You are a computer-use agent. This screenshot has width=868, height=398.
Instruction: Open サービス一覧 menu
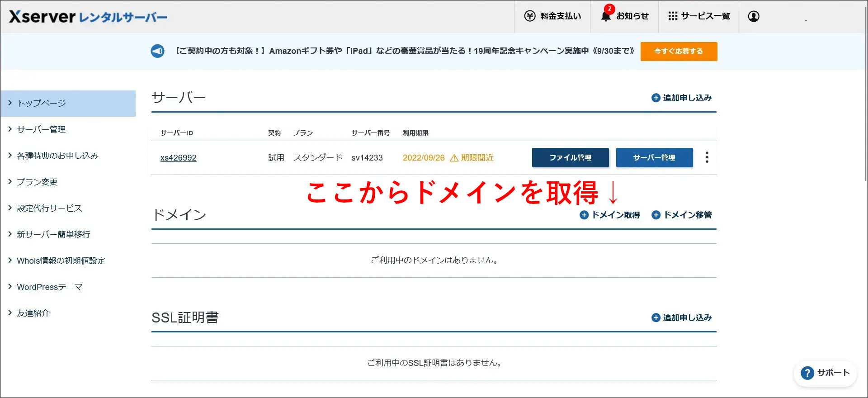(x=698, y=16)
